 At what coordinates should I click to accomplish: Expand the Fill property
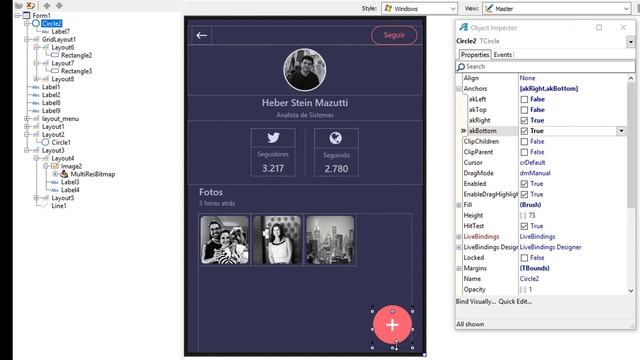[x=459, y=205]
